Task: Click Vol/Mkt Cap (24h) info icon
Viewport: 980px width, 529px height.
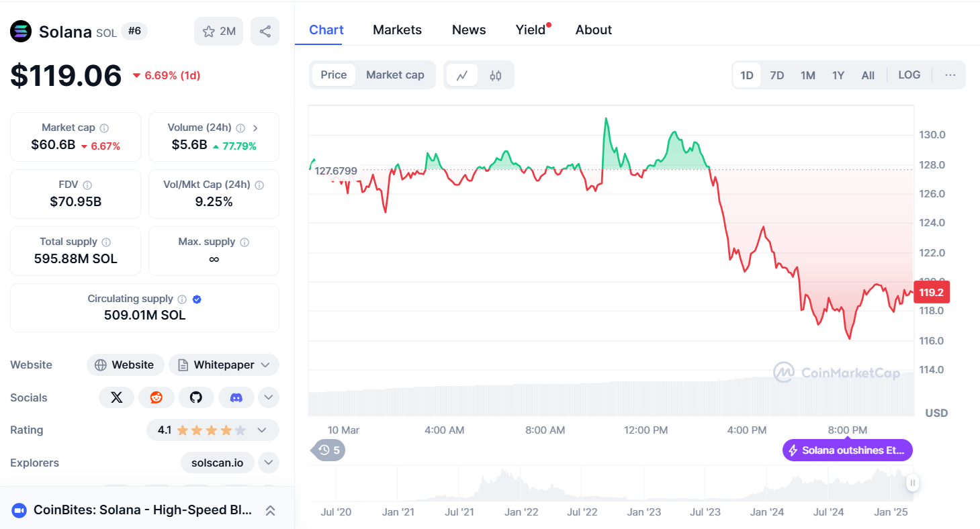Action: [259, 185]
